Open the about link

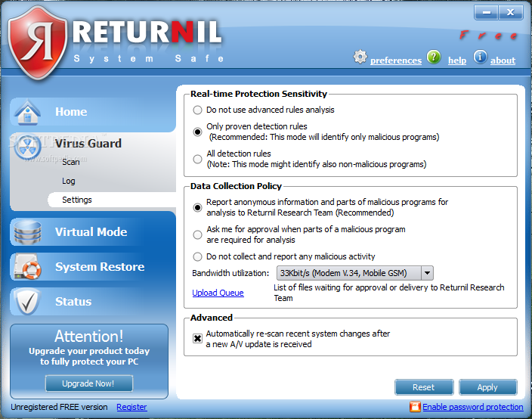pyautogui.click(x=503, y=61)
